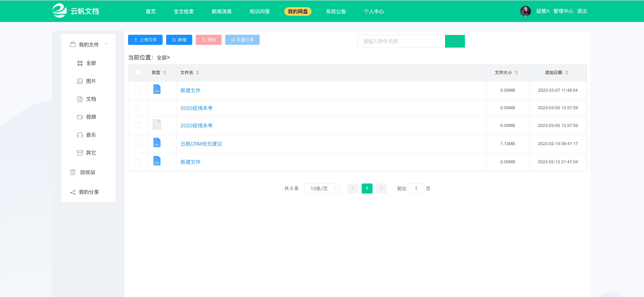This screenshot has width=644, height=297.
Task: Click 退出 to log out
Action: (582, 11)
